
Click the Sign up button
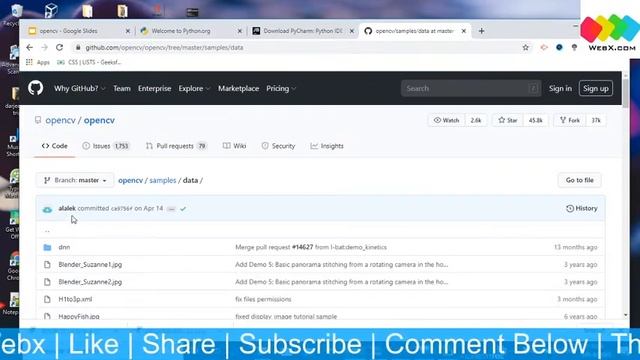596,88
